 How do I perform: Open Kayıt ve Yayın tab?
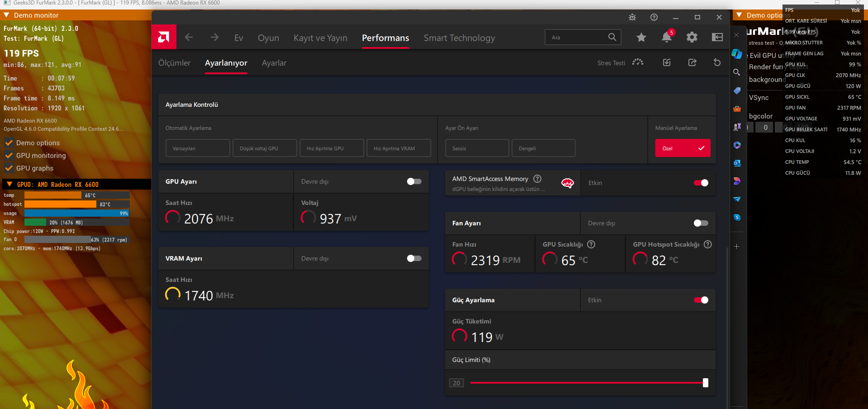click(320, 38)
